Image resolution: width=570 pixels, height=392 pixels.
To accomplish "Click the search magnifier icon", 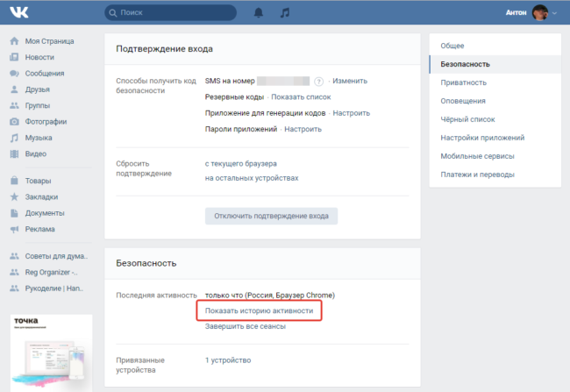I will tap(113, 13).
